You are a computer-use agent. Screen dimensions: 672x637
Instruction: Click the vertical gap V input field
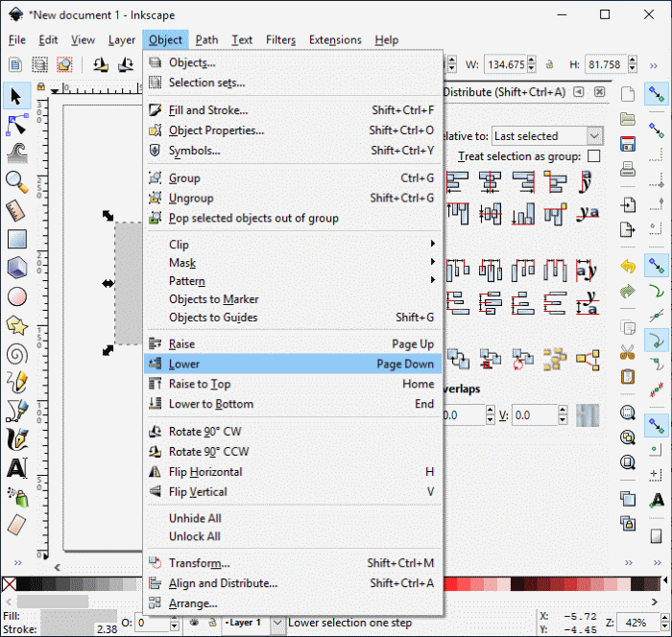click(535, 415)
